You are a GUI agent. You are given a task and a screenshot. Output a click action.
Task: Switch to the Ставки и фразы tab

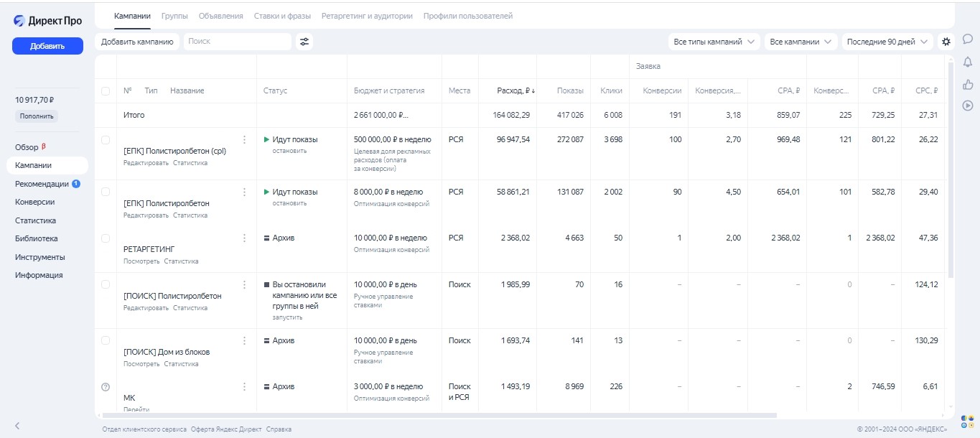coord(282,16)
